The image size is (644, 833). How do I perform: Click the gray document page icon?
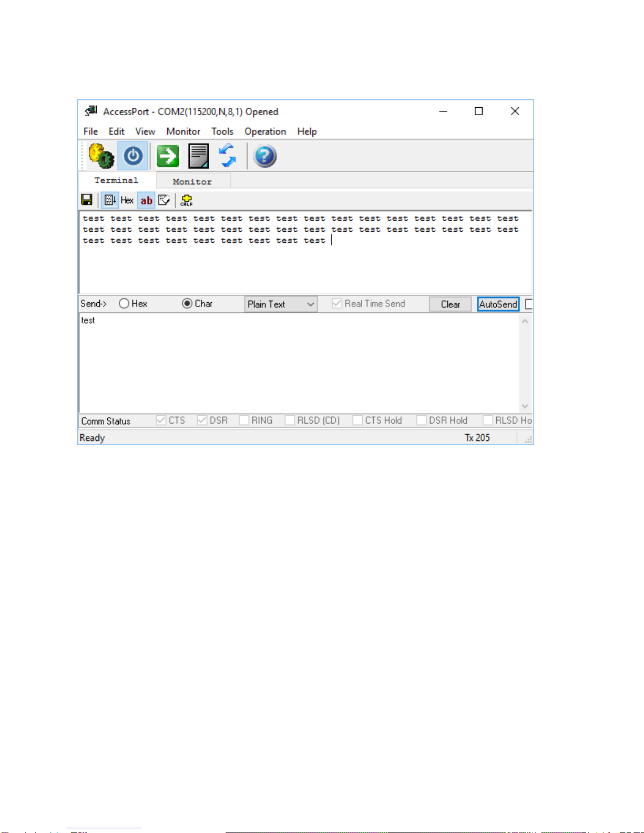199,156
